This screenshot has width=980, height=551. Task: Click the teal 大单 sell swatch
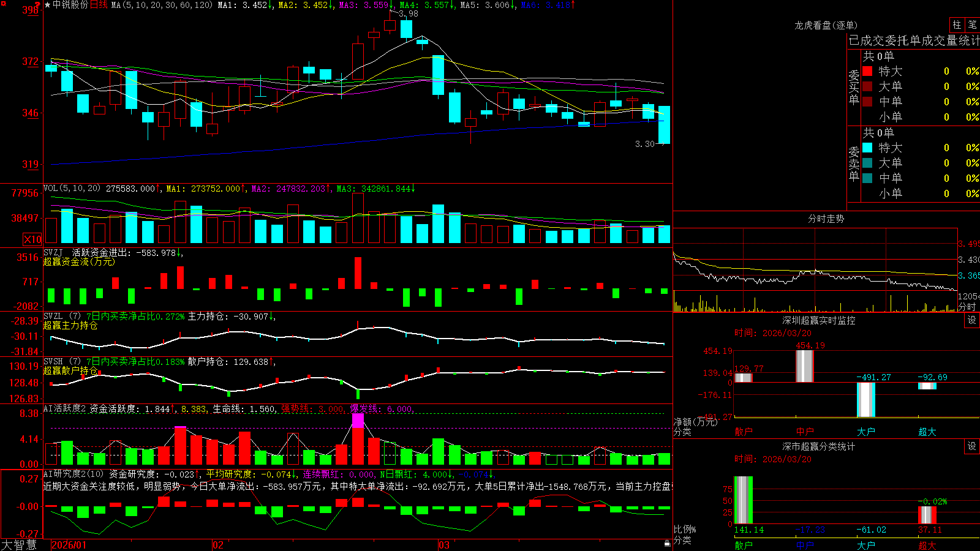pyautogui.click(x=867, y=163)
